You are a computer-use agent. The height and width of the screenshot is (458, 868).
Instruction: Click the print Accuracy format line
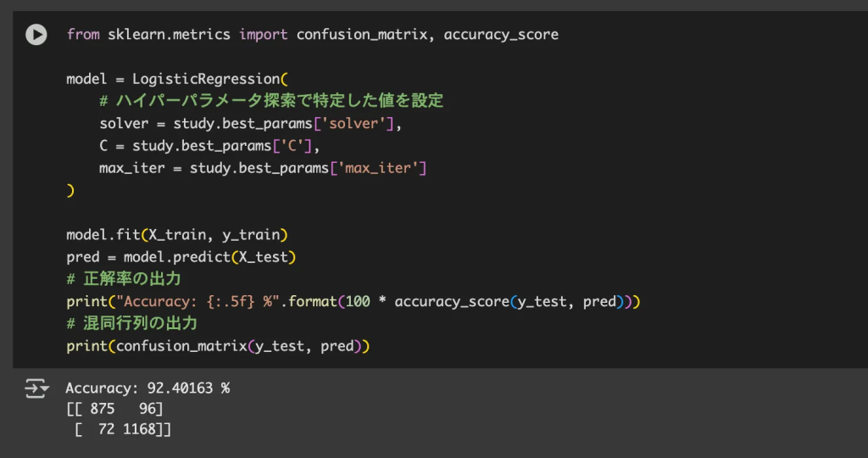(353, 302)
